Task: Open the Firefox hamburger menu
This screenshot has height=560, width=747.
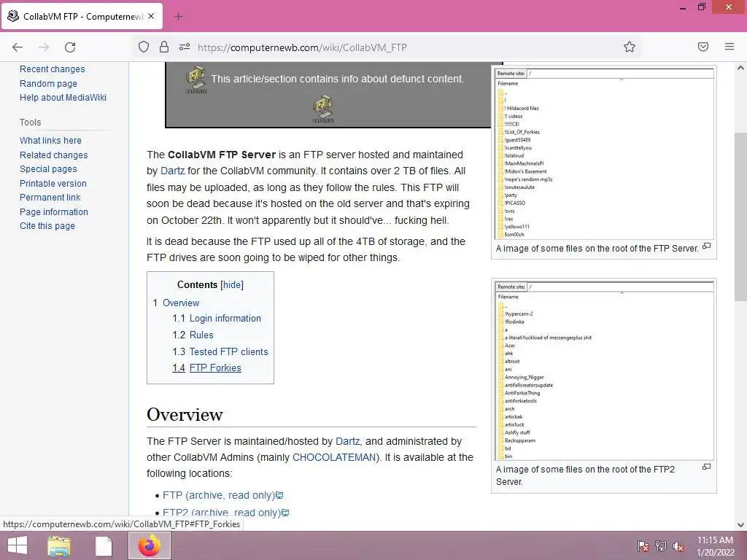Action: [729, 47]
